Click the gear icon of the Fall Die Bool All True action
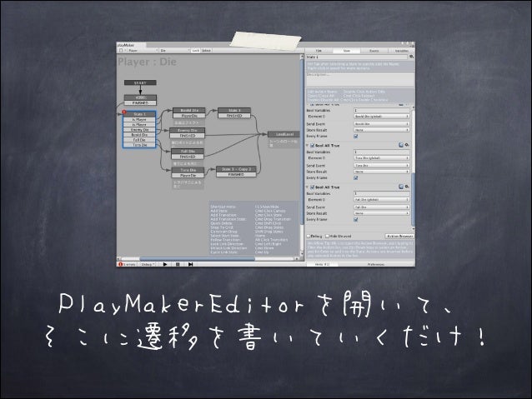532x399 pixels. 407,187
